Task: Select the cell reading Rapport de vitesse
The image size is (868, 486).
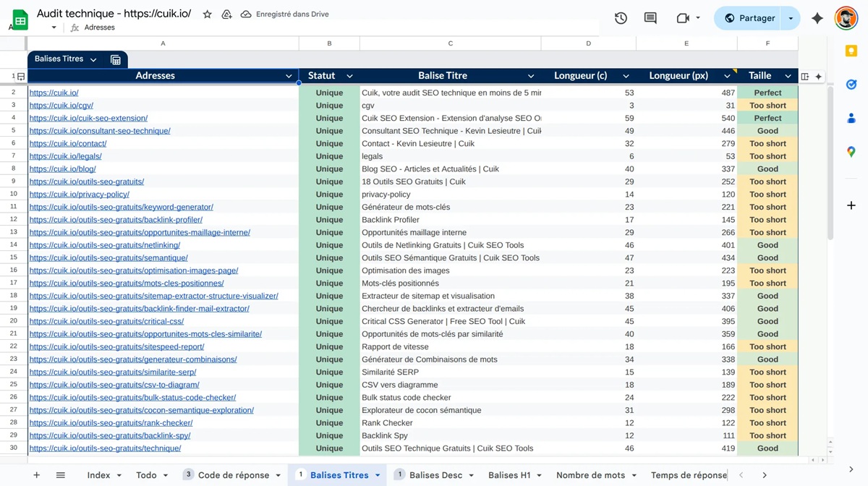Action: point(450,347)
